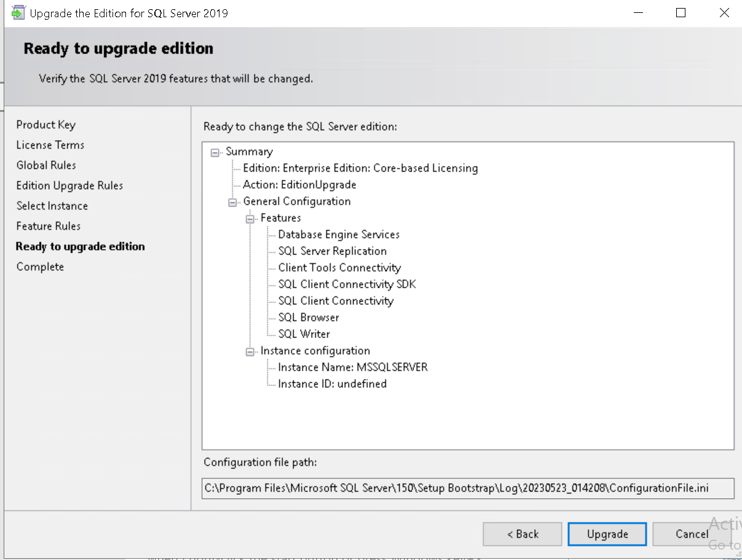The image size is (742, 560).
Task: Select the Product Key step
Action: pos(46,125)
